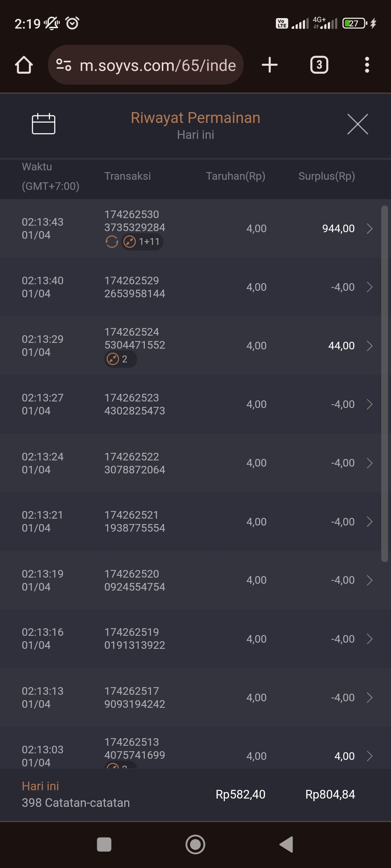Click the free-spin icon on 02:13:43 record

pos(112,242)
